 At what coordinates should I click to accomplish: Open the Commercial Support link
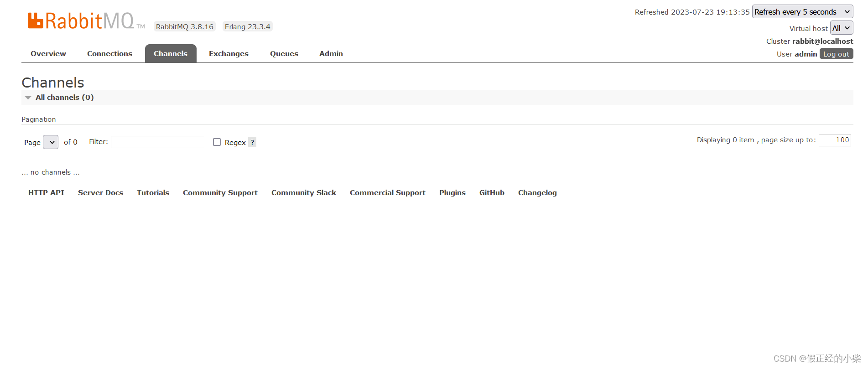coord(388,192)
